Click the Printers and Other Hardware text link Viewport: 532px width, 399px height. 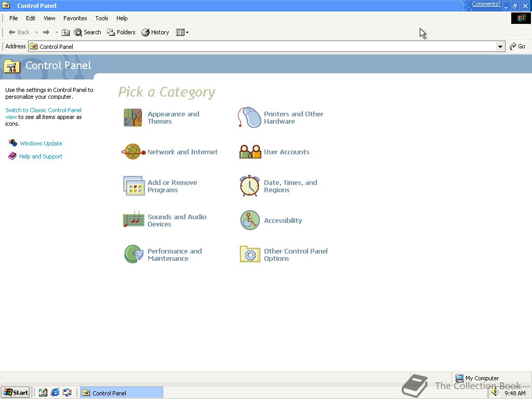click(294, 117)
